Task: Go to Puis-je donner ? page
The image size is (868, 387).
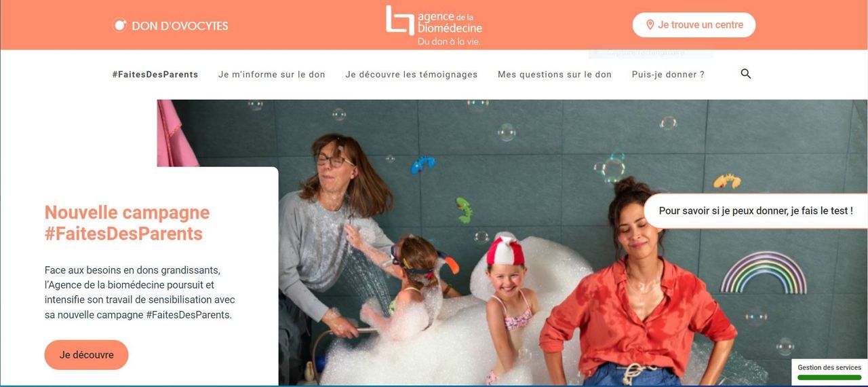Action: point(668,75)
